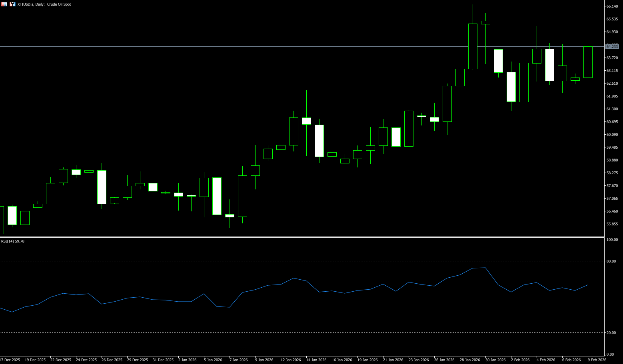Click the 66.140 price axis label
This screenshot has height=364, width=623.
pos(612,6)
